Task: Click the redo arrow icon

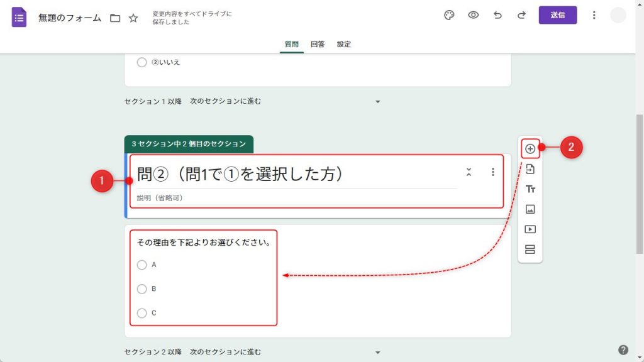Action: (521, 15)
